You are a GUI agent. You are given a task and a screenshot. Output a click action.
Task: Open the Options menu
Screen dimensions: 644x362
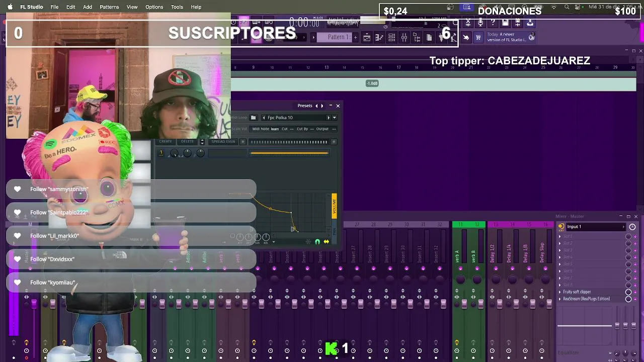coord(154,7)
